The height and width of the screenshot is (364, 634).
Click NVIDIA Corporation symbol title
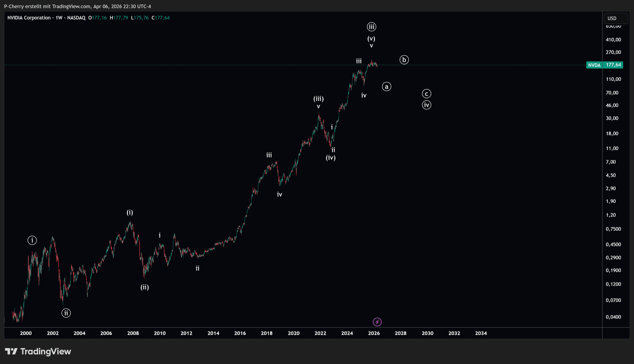pyautogui.click(x=29, y=18)
